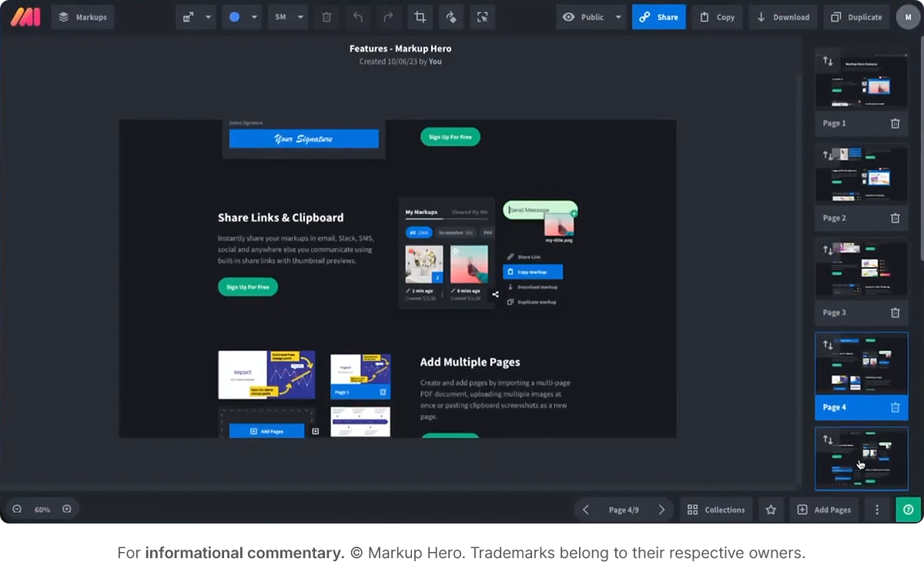924x562 pixels.
Task: Click Sign Up For Free under Share Links
Action: point(248,287)
